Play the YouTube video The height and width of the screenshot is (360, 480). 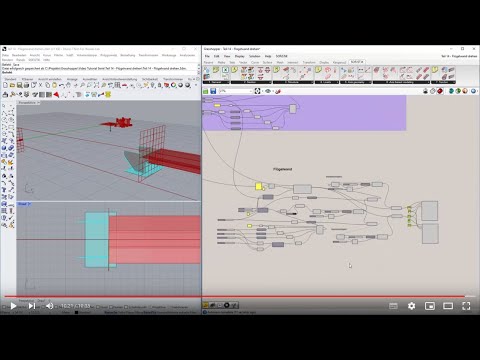pos(13,306)
